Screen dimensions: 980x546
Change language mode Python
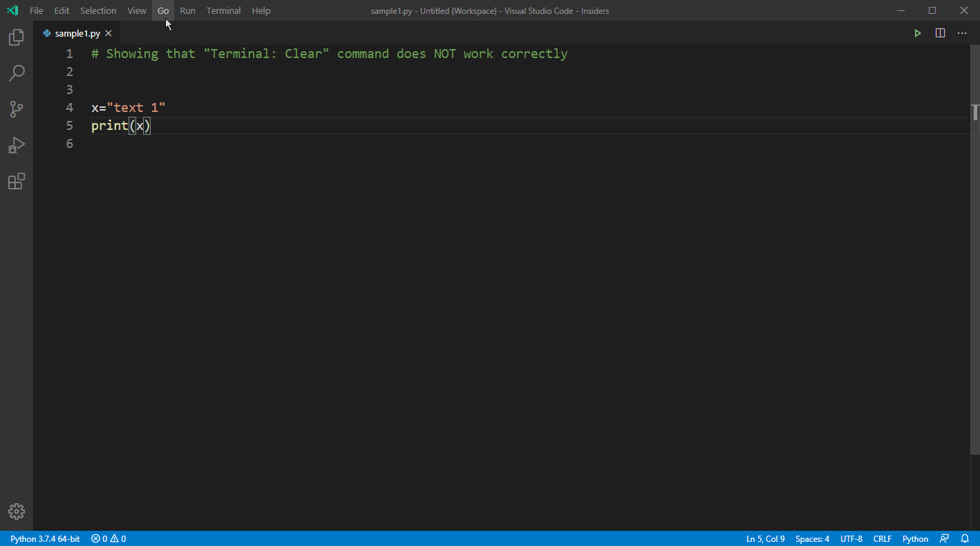click(x=916, y=538)
